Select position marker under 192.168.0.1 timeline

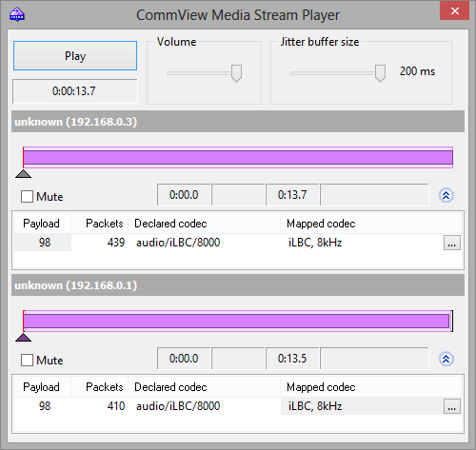click(x=23, y=338)
